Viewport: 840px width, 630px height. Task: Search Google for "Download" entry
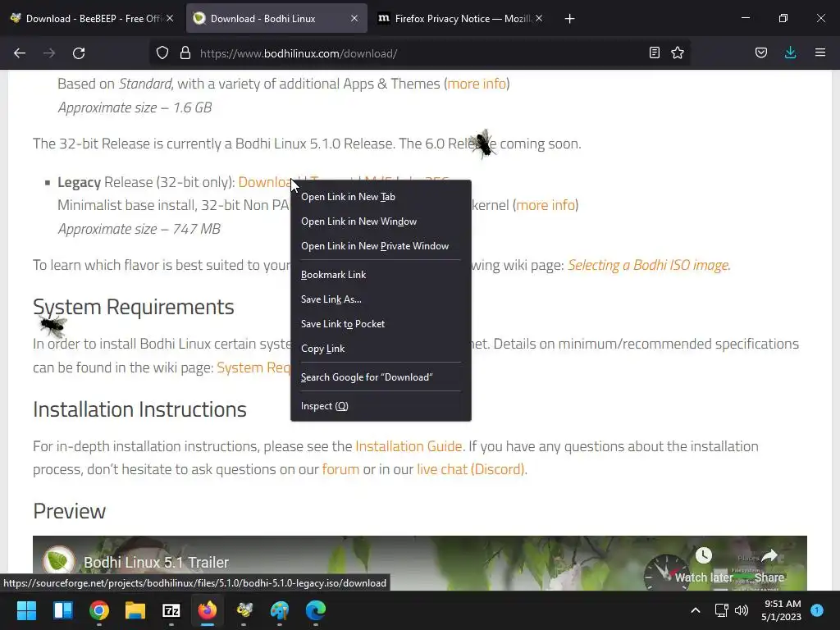pos(381,377)
